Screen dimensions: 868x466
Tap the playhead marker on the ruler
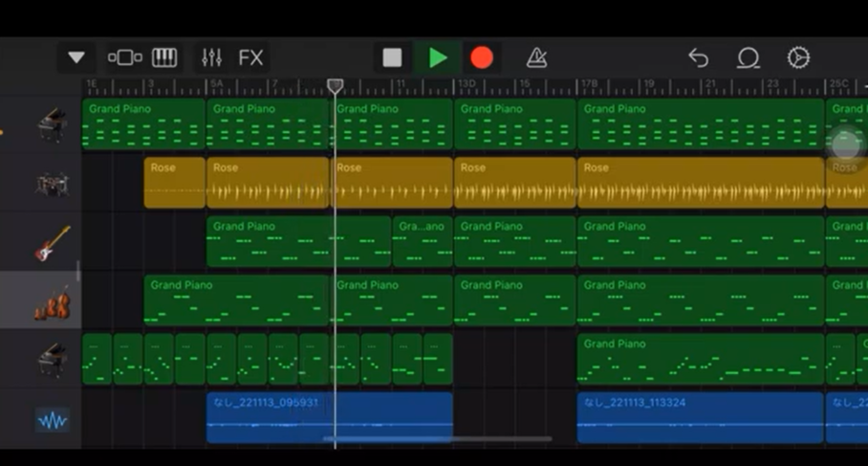pyautogui.click(x=335, y=85)
